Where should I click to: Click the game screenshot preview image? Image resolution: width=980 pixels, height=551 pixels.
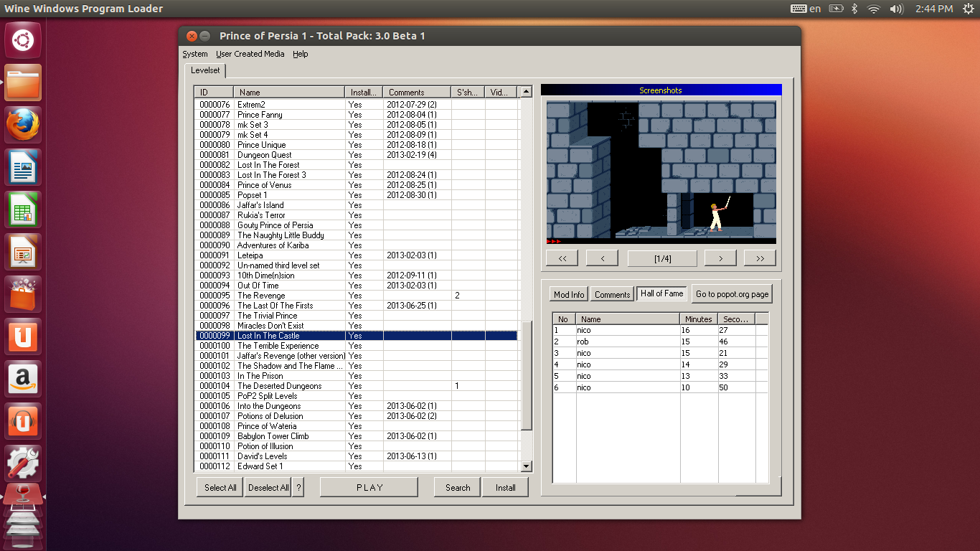(661, 173)
